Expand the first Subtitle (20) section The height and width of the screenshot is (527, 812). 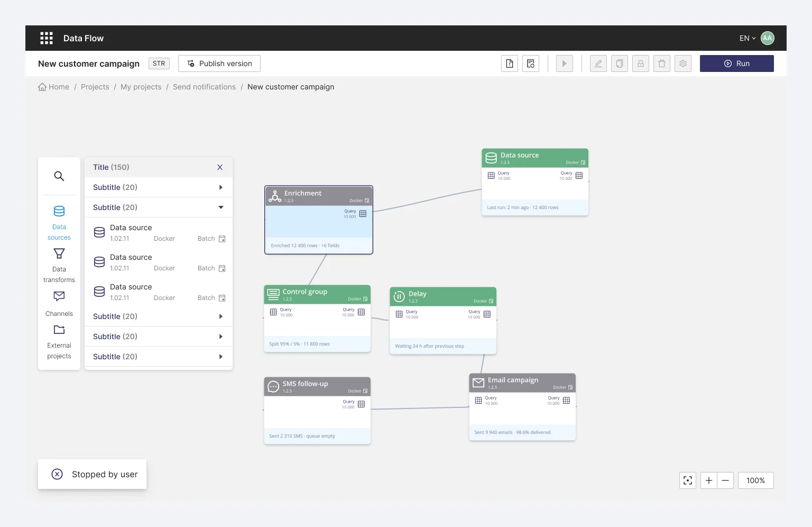click(159, 187)
